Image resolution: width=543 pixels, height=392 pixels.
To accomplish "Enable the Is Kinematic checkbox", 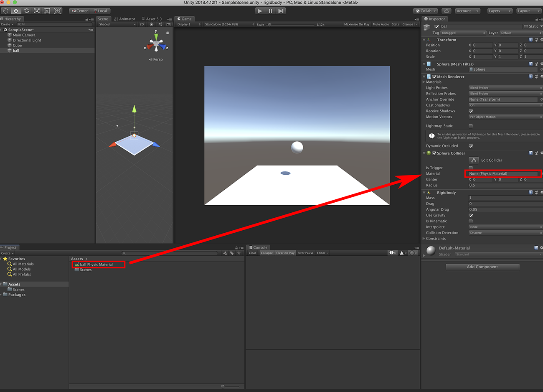I will click(471, 221).
